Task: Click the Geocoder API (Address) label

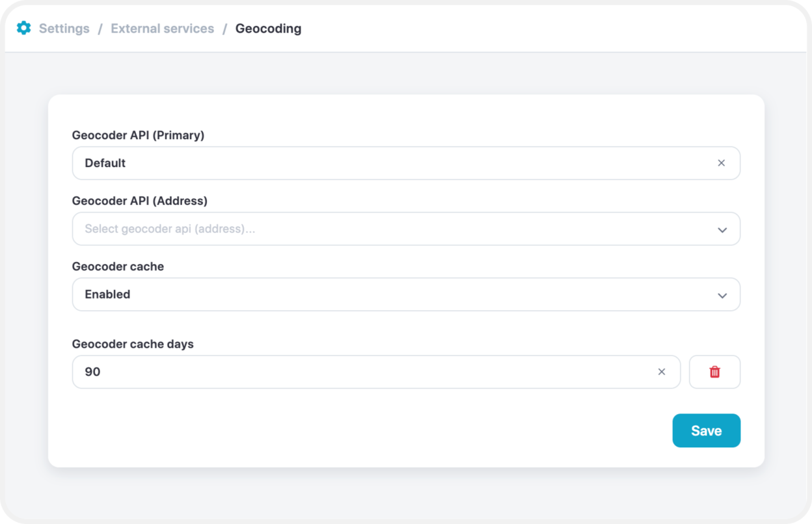Action: (x=140, y=201)
